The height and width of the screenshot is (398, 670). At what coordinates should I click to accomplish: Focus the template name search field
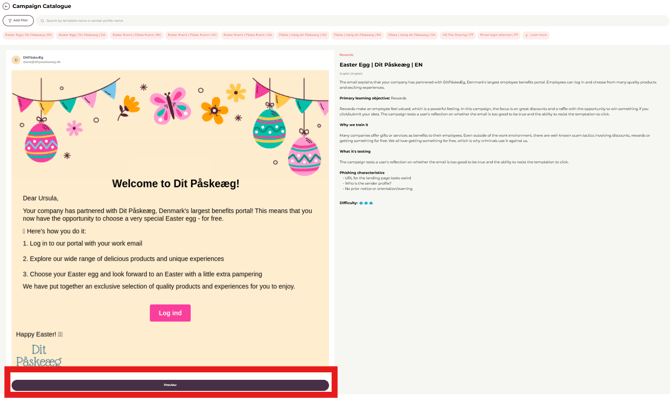[353, 21]
